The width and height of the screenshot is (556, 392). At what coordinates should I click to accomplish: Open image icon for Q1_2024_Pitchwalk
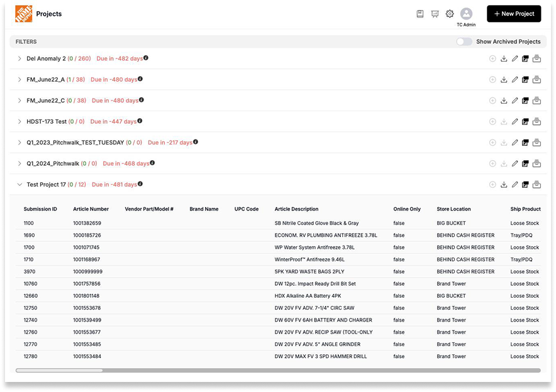(x=526, y=163)
